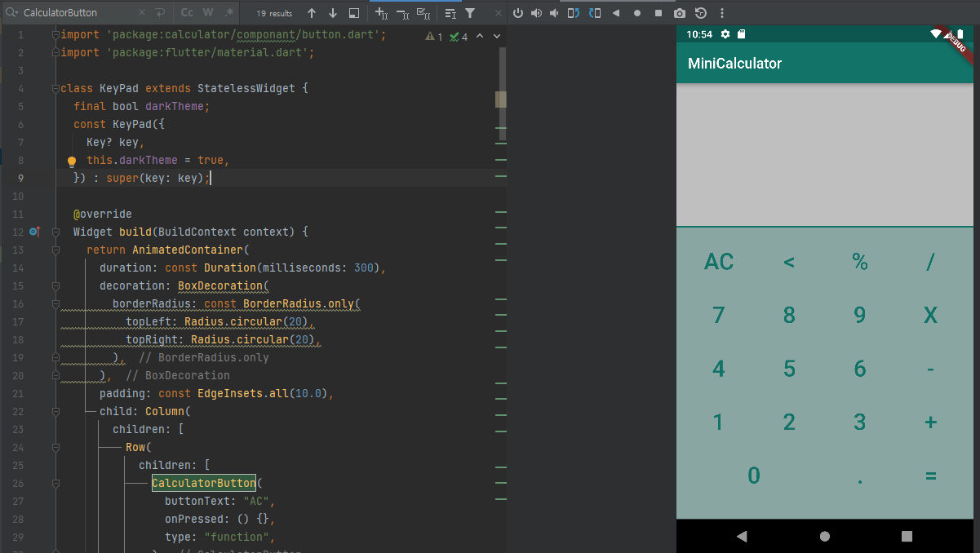
Task: Click emulator toolbar Back triangle
Action: click(616, 13)
